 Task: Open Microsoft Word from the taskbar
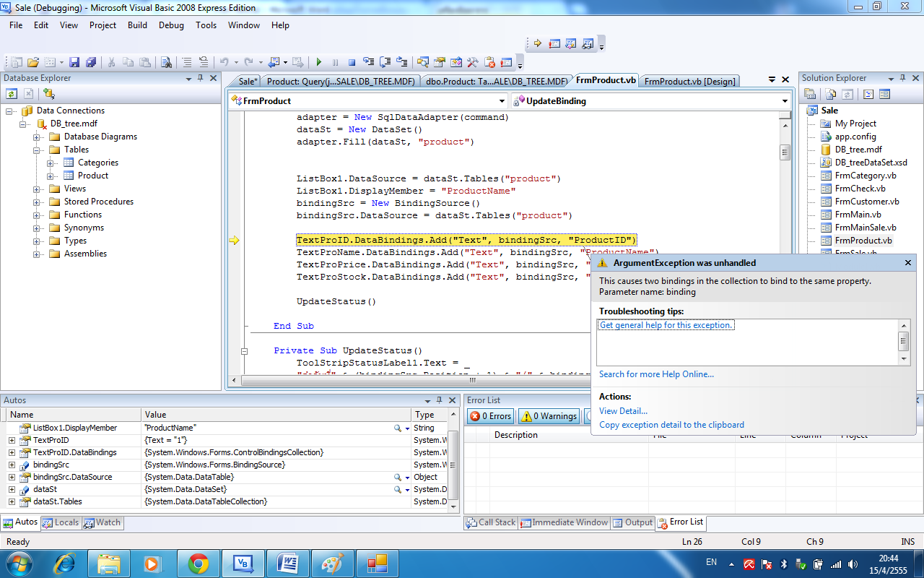click(x=287, y=563)
